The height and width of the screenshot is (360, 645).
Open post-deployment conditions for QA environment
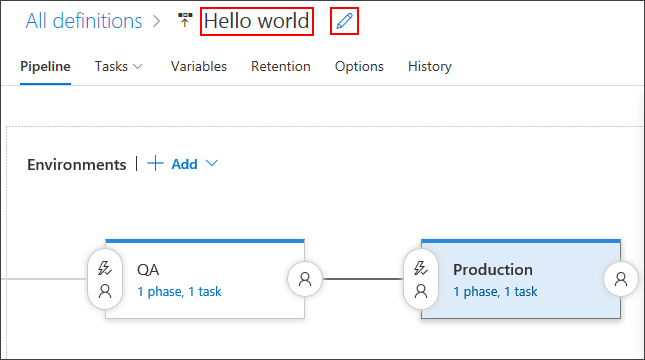[305, 279]
